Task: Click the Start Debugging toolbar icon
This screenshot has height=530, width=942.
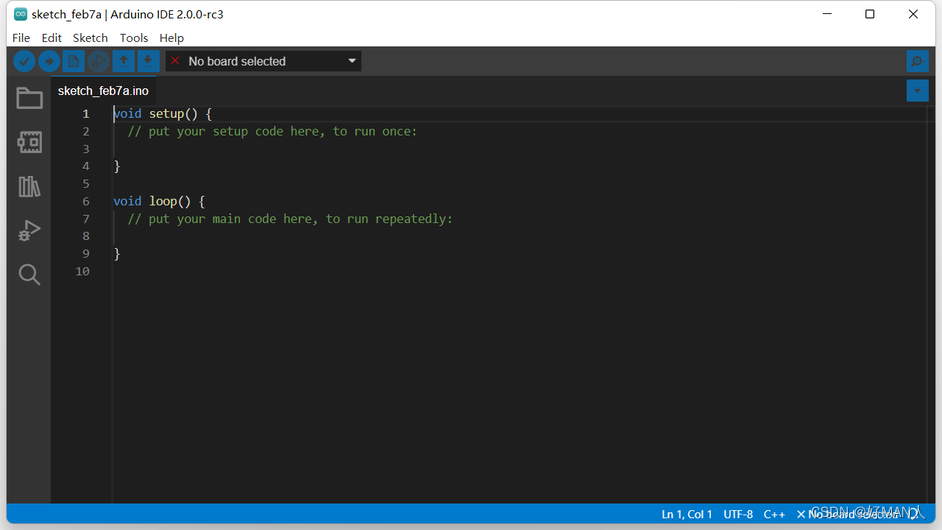Action: pos(99,61)
